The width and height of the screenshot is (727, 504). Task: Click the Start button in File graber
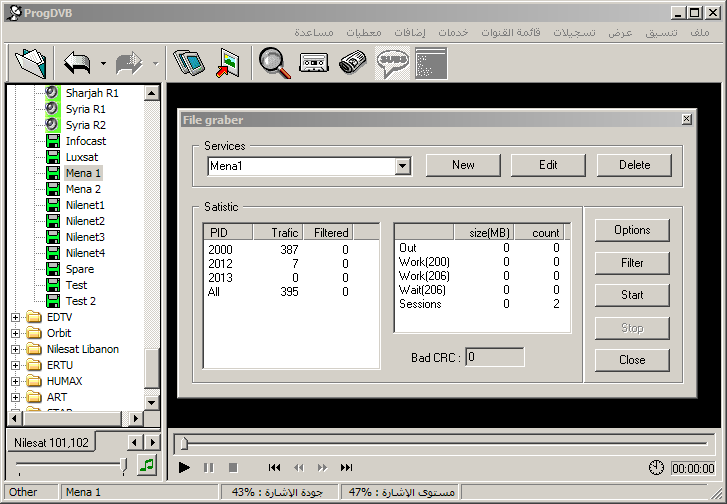click(632, 295)
